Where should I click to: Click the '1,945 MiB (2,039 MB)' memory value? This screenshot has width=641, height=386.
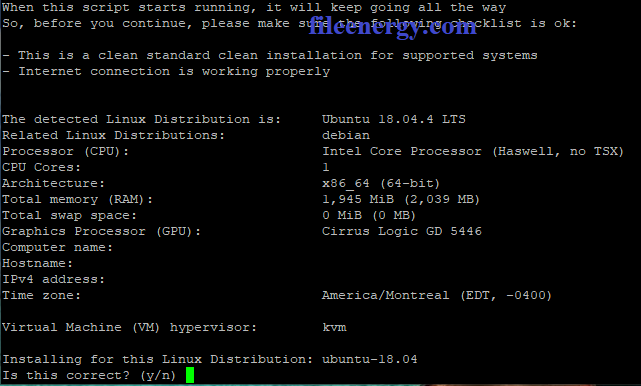coord(401,200)
